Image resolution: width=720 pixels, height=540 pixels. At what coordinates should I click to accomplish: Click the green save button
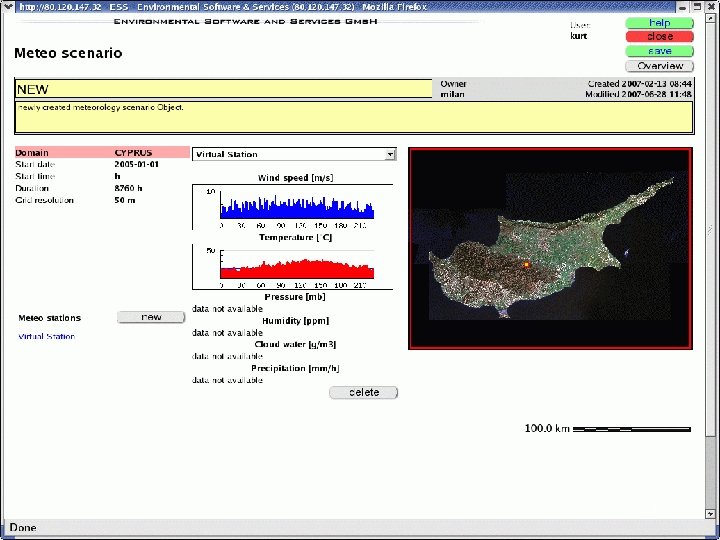(x=659, y=51)
